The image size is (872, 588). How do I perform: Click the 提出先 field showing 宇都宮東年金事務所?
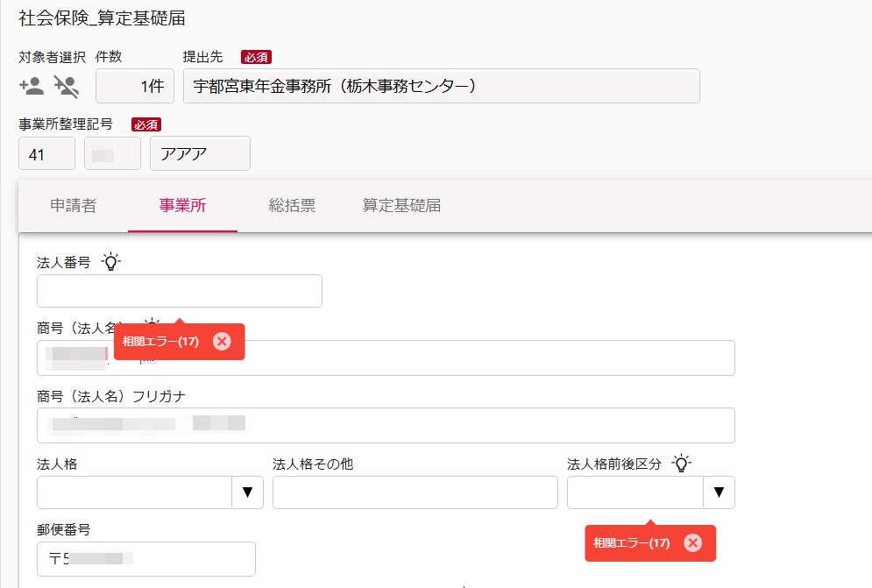pos(442,86)
